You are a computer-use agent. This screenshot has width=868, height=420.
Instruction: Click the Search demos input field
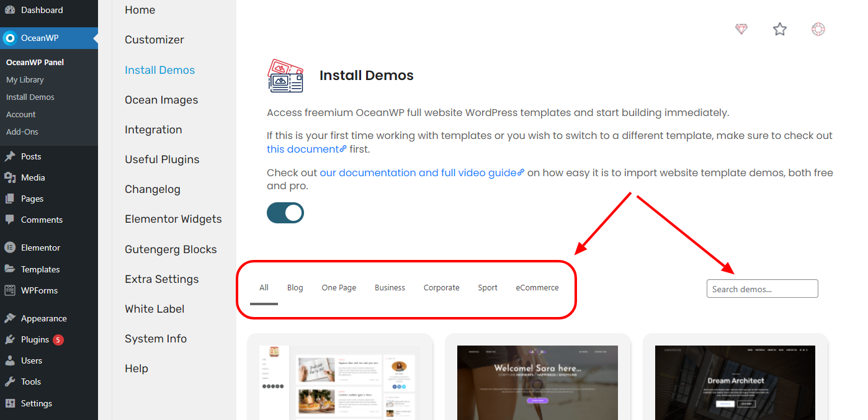[763, 288]
